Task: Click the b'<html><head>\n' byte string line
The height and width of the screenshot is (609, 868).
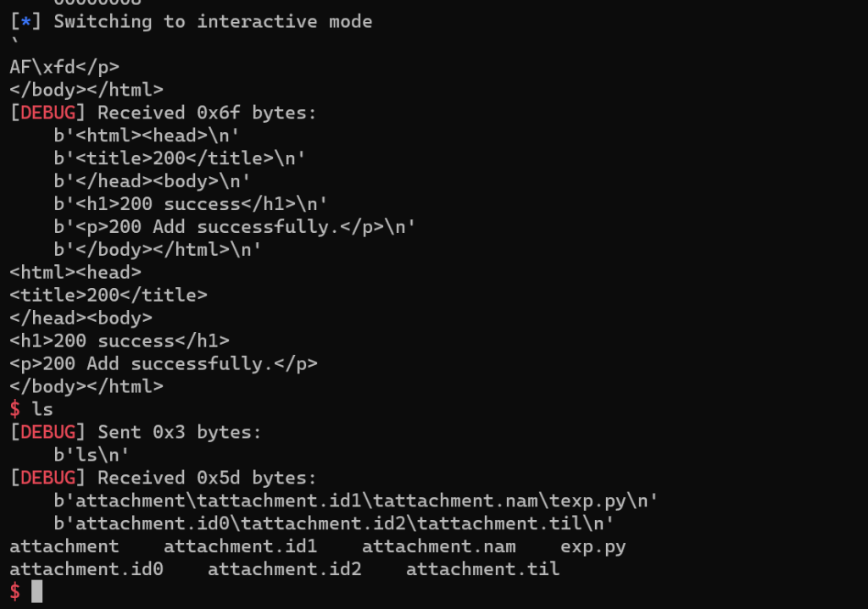Action: tap(147, 136)
